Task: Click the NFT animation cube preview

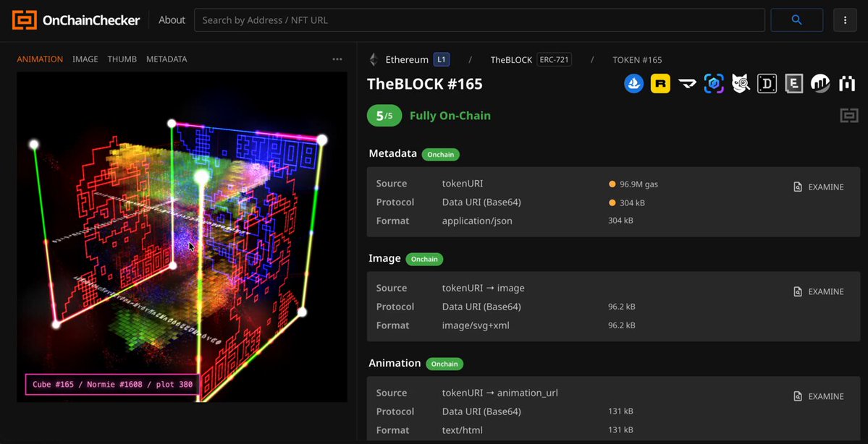Action: 182,236
